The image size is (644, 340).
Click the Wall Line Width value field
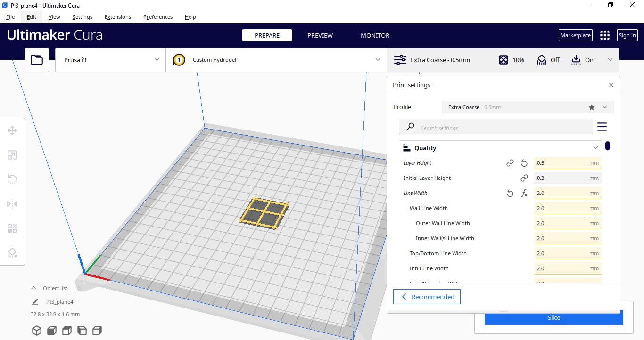pos(568,208)
